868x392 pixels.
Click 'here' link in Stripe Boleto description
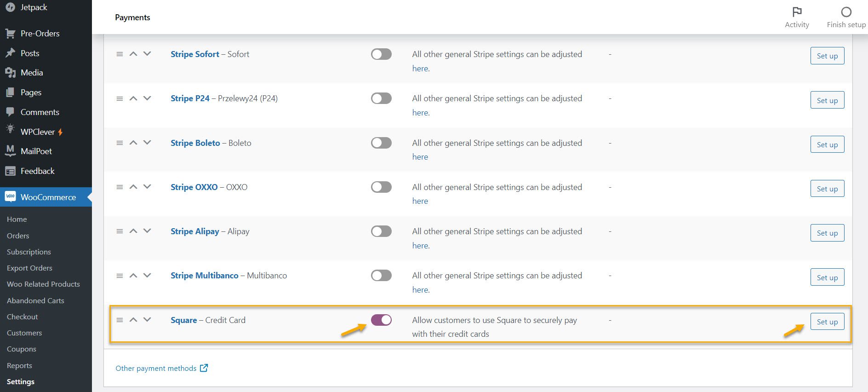(420, 157)
